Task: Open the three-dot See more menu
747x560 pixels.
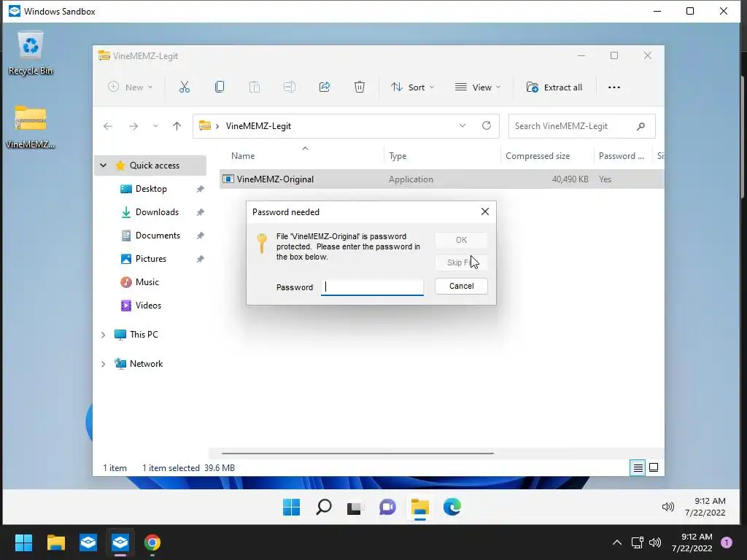Action: tap(614, 87)
